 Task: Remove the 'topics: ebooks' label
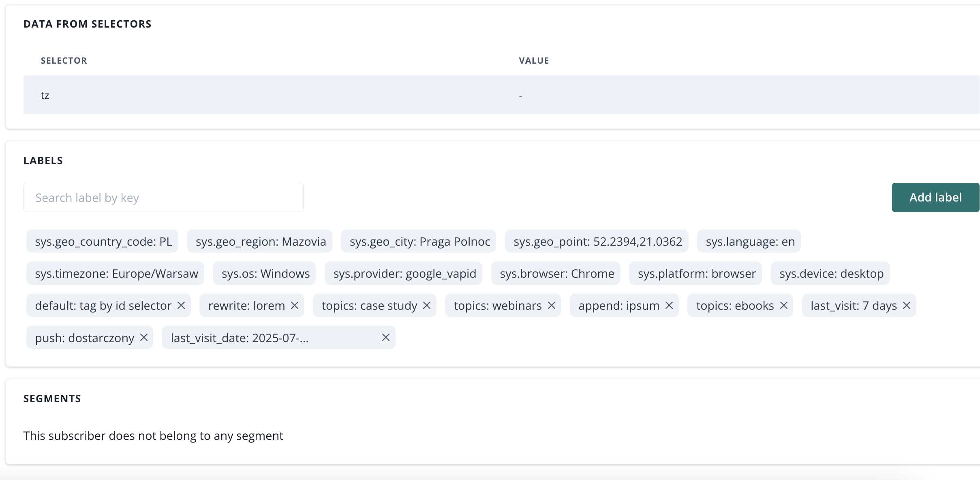[x=784, y=305]
